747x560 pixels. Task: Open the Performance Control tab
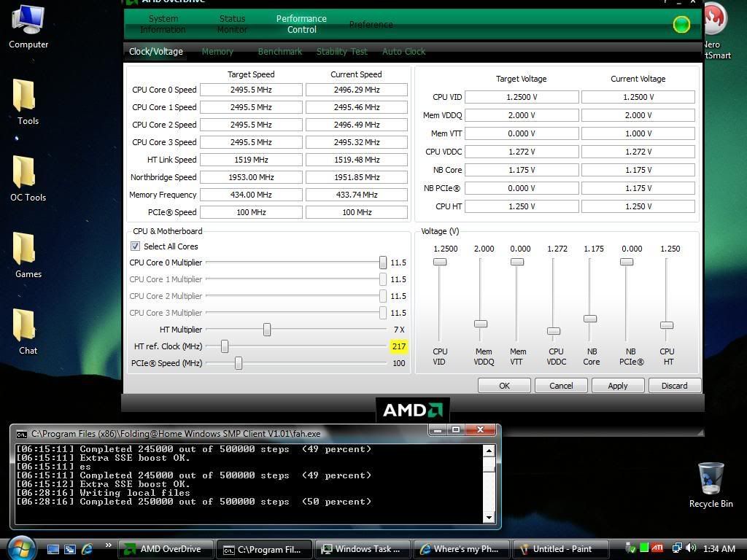[x=301, y=24]
